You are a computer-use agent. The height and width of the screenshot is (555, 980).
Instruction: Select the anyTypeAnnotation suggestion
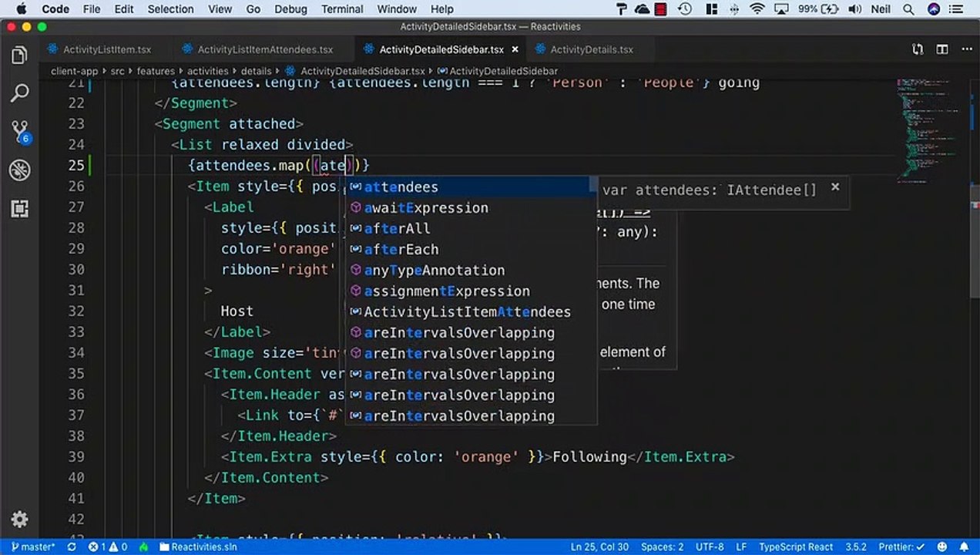click(470, 271)
